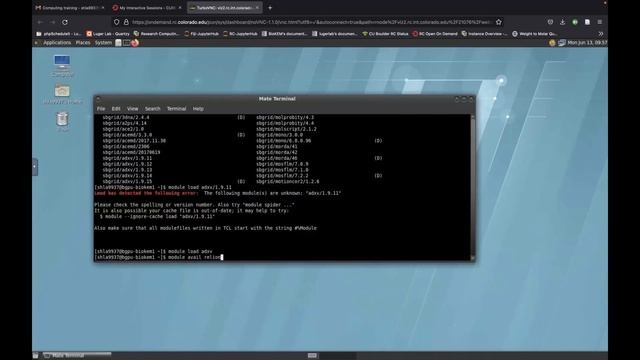Viewport: 640px width, 360px height.
Task: Click the terminal vertical scrollbar
Action: [473, 187]
